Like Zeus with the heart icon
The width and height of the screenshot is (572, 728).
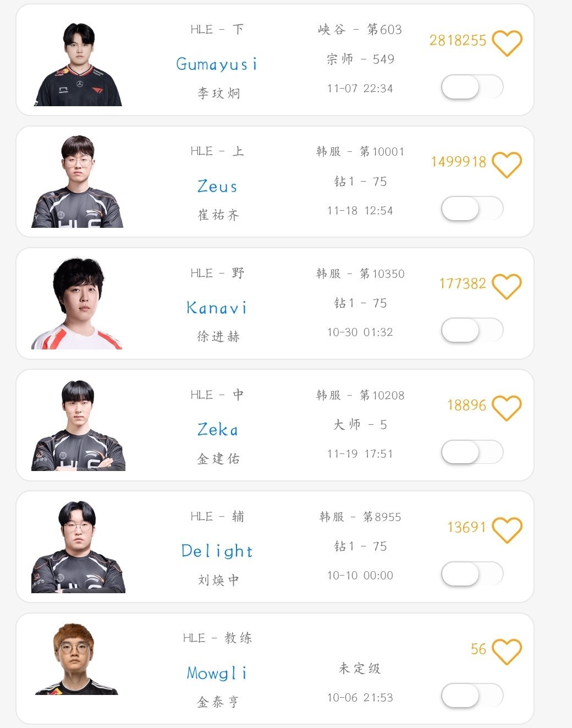point(506,165)
